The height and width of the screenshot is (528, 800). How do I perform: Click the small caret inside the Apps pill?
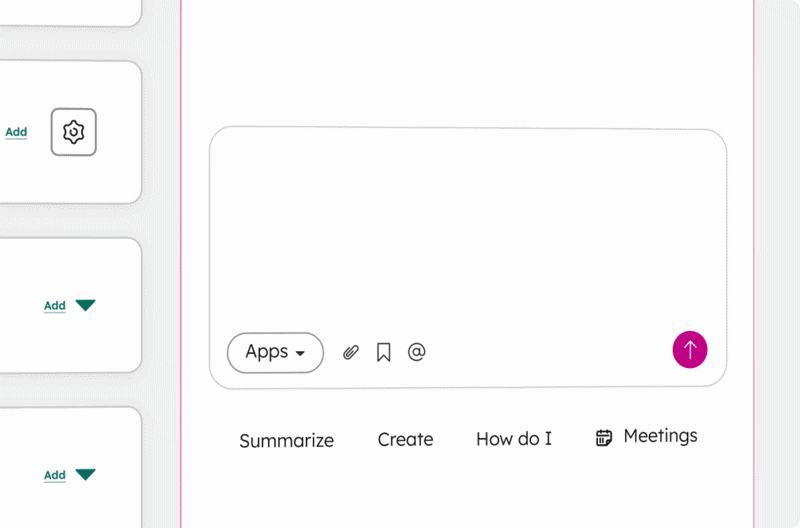coord(301,354)
